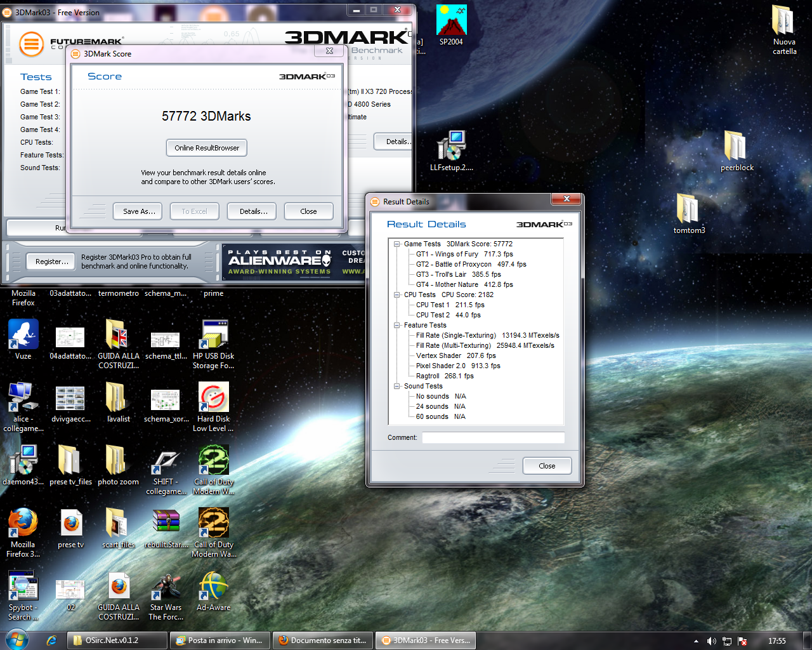Switch to Posta in arrivo taskbar item
Screen dimensions: 812x650
tap(221, 640)
